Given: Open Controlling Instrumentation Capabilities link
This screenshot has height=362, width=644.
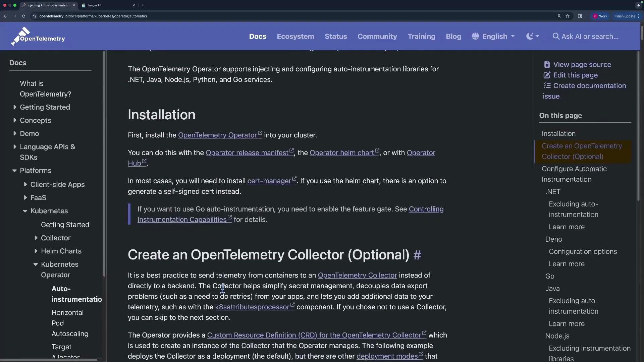Looking at the screenshot, I should point(290,214).
